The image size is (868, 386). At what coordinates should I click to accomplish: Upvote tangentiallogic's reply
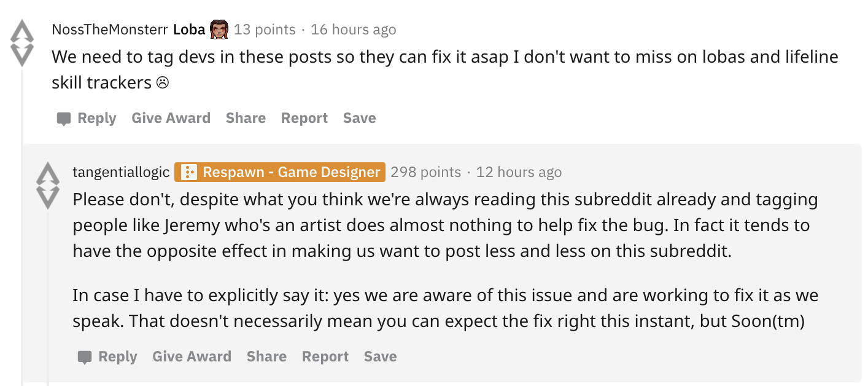point(47,174)
